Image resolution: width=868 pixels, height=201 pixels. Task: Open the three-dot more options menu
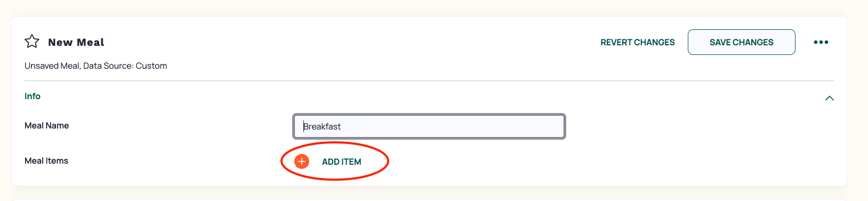(x=821, y=42)
